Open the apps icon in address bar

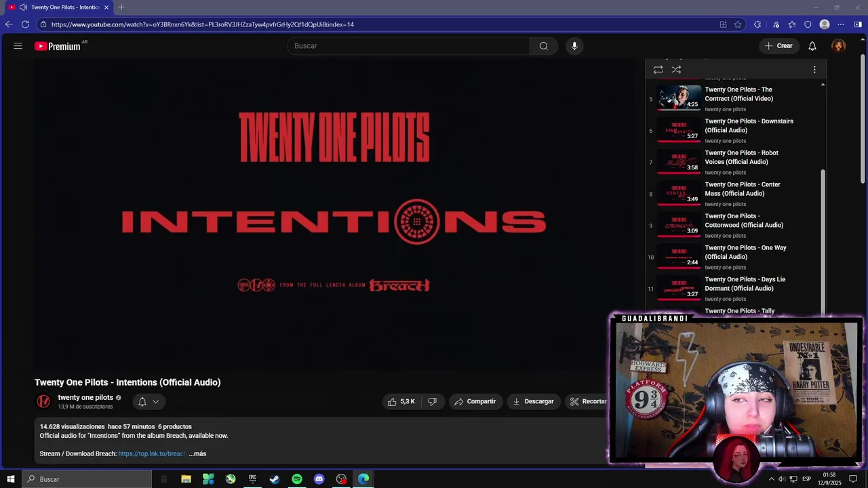click(723, 24)
